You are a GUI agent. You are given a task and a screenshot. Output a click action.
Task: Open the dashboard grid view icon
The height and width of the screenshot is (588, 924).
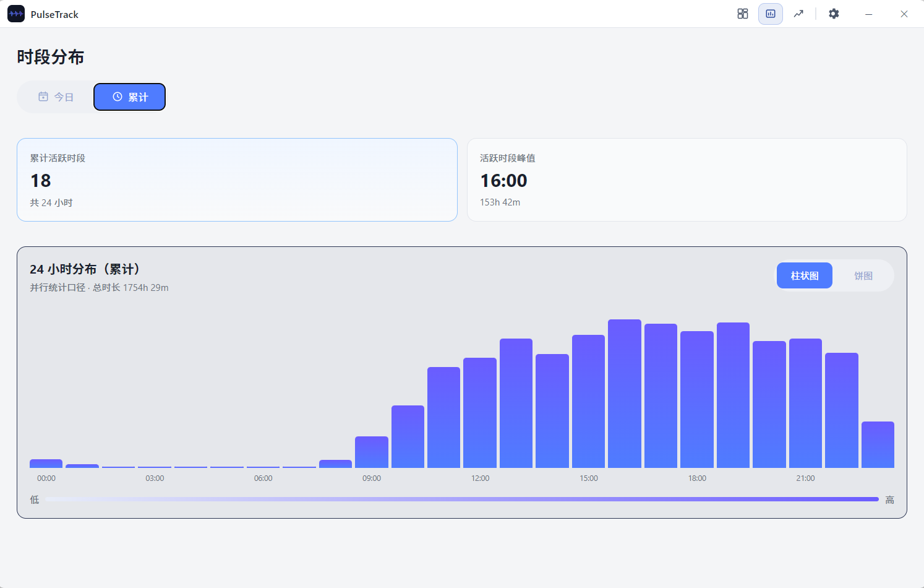[743, 14]
